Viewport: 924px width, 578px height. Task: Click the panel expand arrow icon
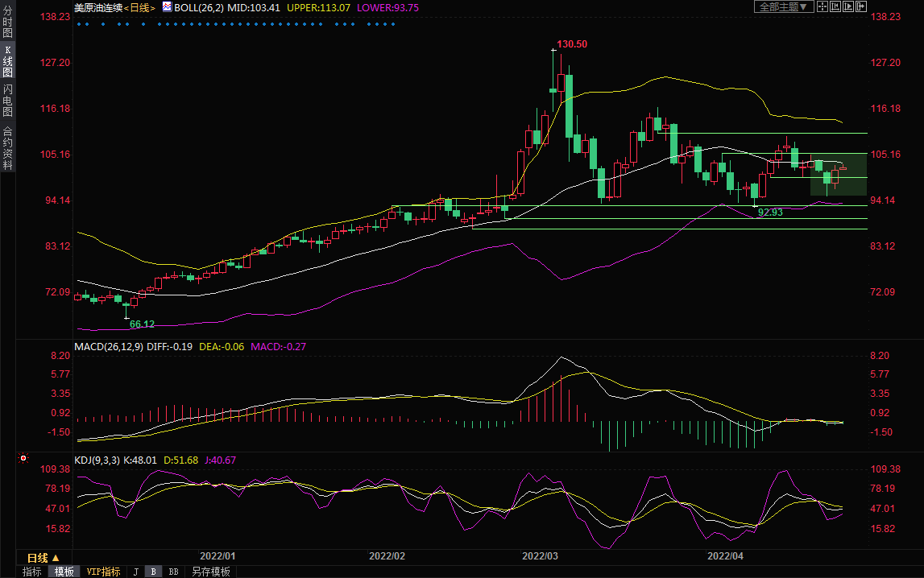[x=861, y=6]
